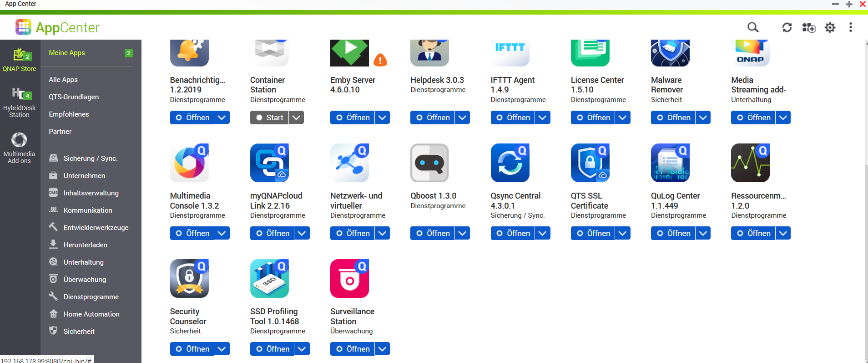
Task: Click the Ressourcenmonitor app icon
Action: [750, 163]
